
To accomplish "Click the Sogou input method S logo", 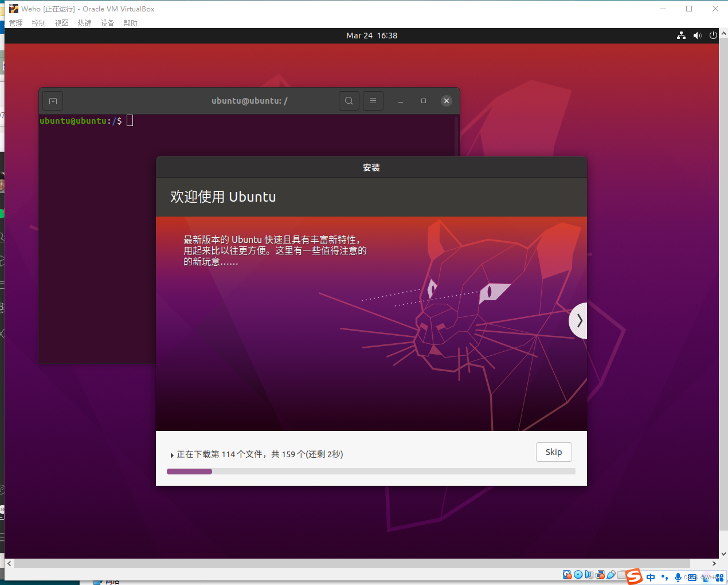I will pyautogui.click(x=634, y=576).
